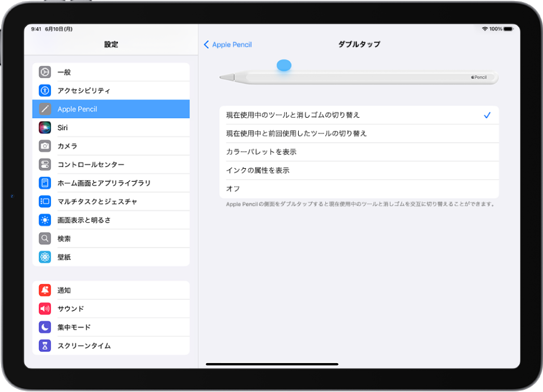Select 現在使用中と前回使用したツールの切り替え option
The height and width of the screenshot is (392, 543).
pyautogui.click(x=359, y=134)
